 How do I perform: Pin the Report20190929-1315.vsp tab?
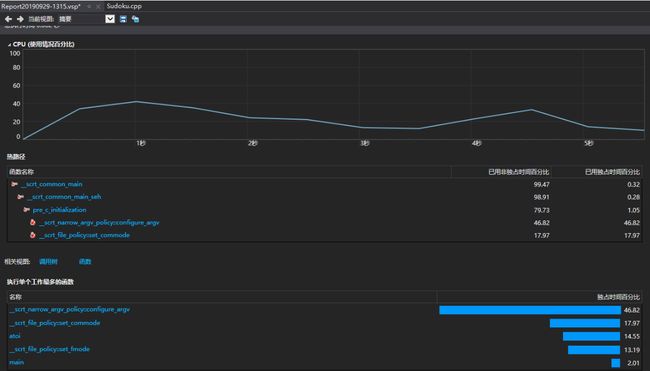tap(89, 7)
